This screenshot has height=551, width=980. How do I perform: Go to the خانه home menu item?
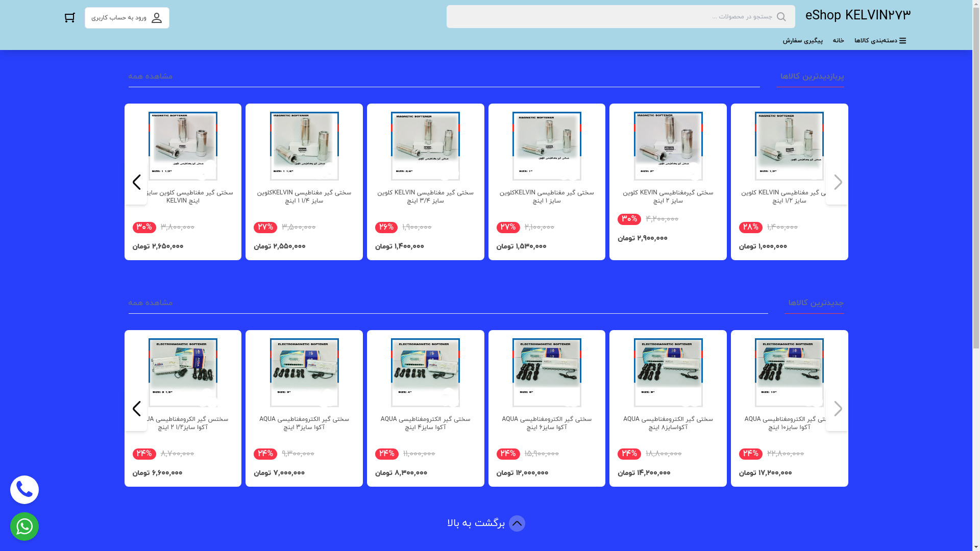[x=839, y=41]
